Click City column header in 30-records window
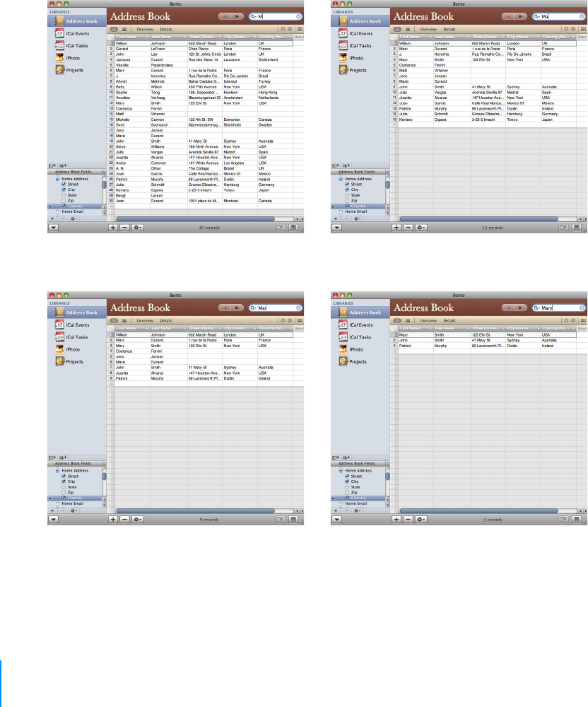588x707 pixels. 240,37
